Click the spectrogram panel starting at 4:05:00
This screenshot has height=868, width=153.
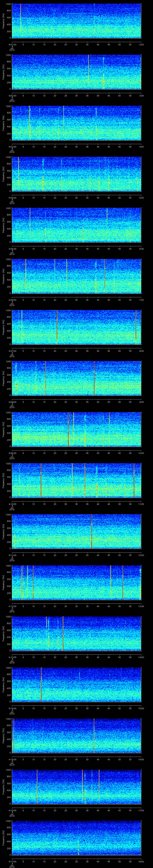pos(77,225)
